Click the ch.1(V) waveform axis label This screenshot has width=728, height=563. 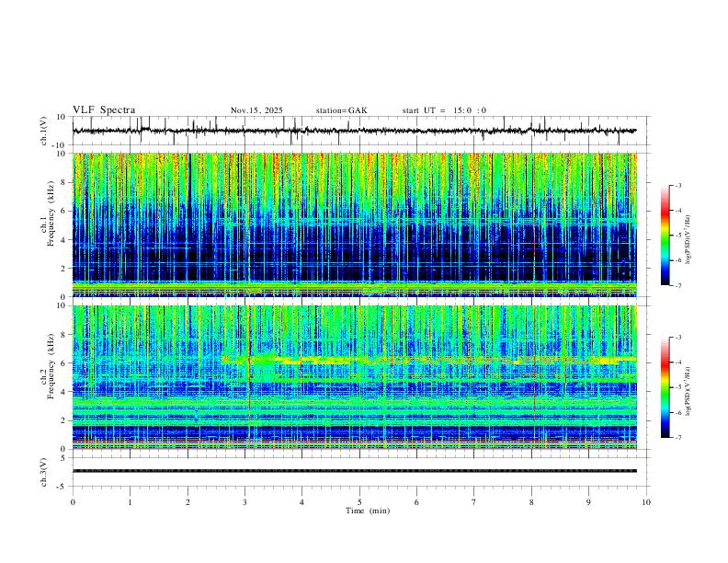click(44, 131)
